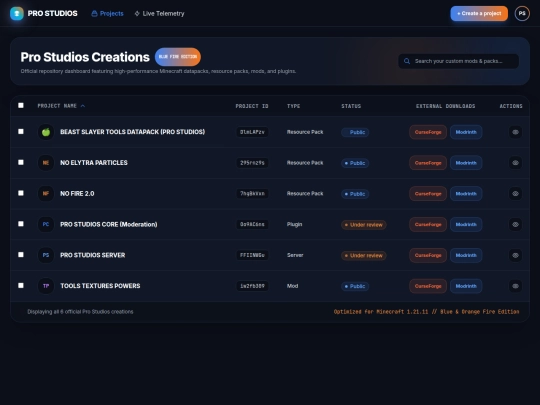Focus the search custom mods & packs field
Viewport: 540px width, 405px height.
(x=458, y=61)
